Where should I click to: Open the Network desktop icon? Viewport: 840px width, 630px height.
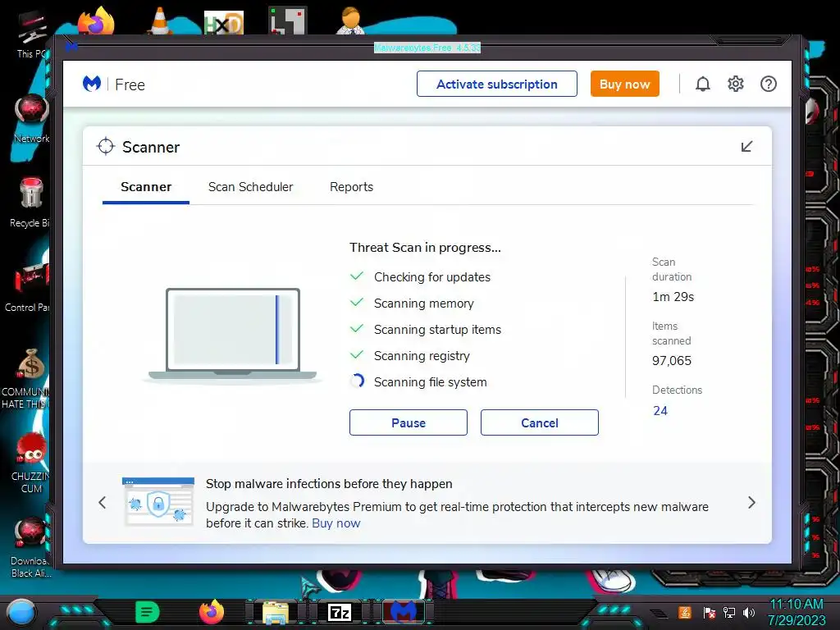pos(31,119)
